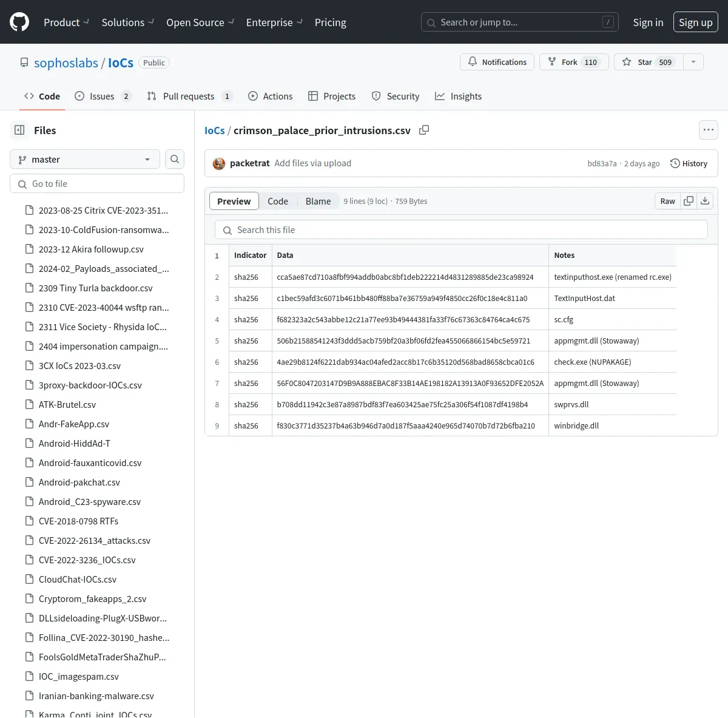Switch to the Security tab
728x718 pixels.
pyautogui.click(x=396, y=96)
